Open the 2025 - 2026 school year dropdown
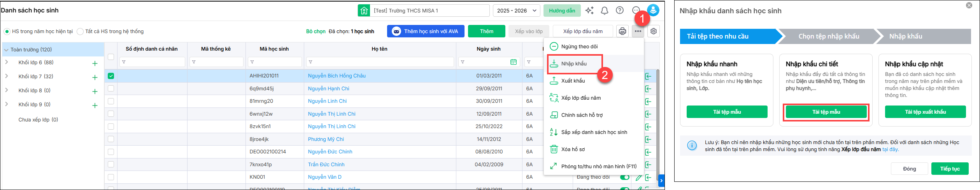980x190 pixels. point(516,11)
